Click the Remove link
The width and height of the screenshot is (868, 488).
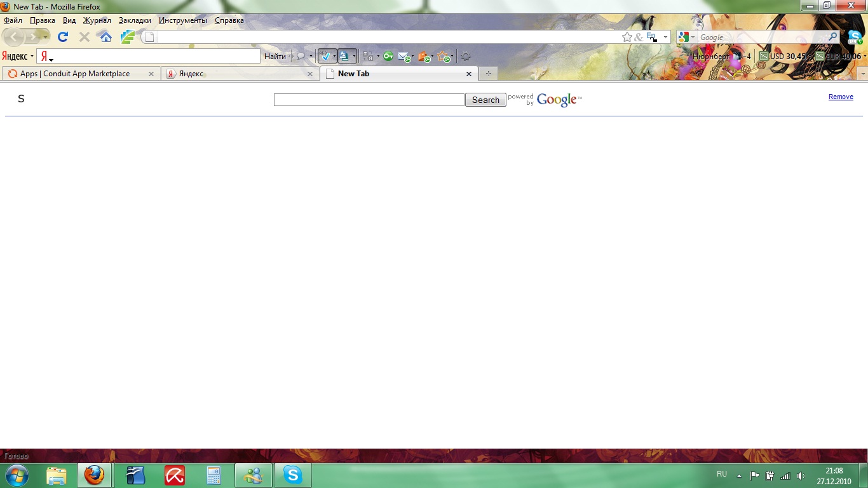841,97
